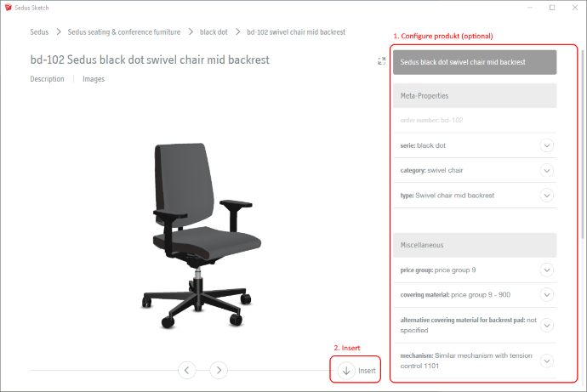Open Sedus seating & conference furniture breadcrumb

[124, 32]
